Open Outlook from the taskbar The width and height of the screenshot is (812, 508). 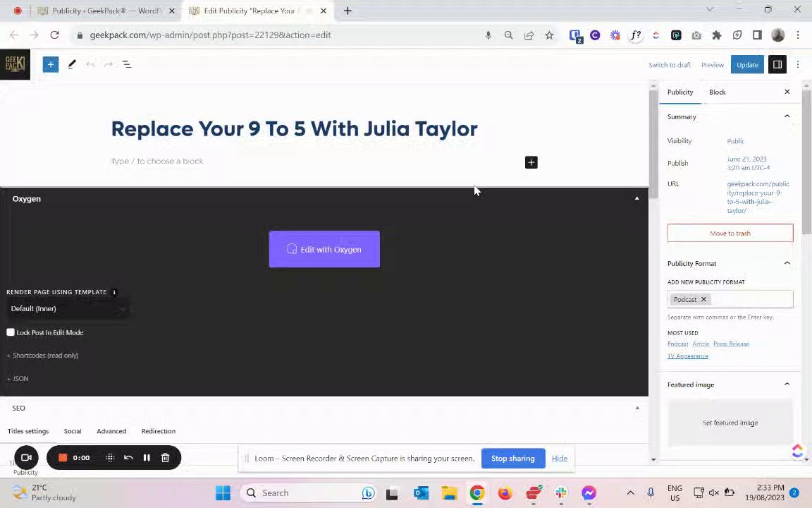[421, 492]
